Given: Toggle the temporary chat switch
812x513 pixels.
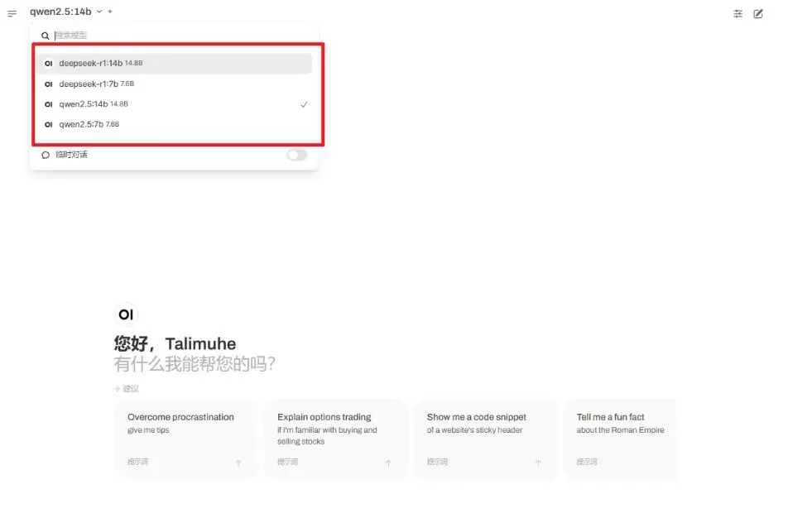Looking at the screenshot, I should click(297, 155).
